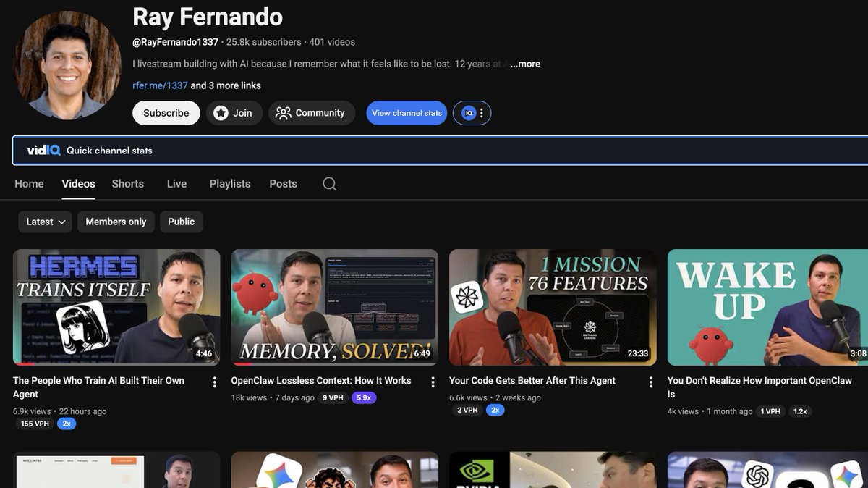This screenshot has height=488, width=868.
Task: Open Ray Fernando's channel profile picture
Action: tap(67, 65)
